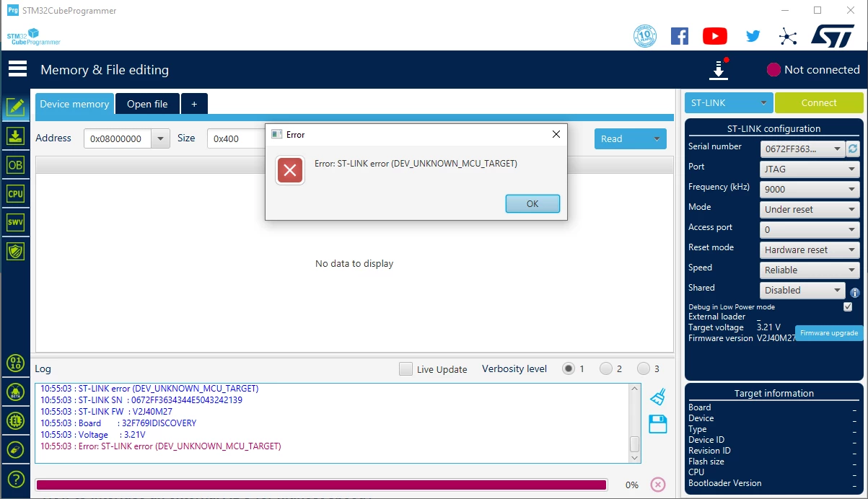Open the Reset mode dropdown

coord(810,249)
